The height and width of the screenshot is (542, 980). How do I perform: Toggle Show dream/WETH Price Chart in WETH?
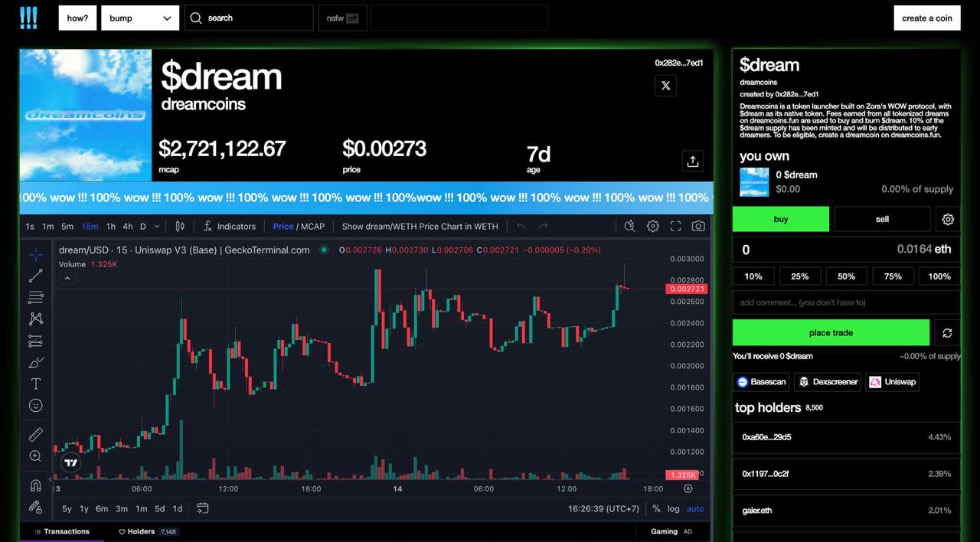click(x=420, y=226)
